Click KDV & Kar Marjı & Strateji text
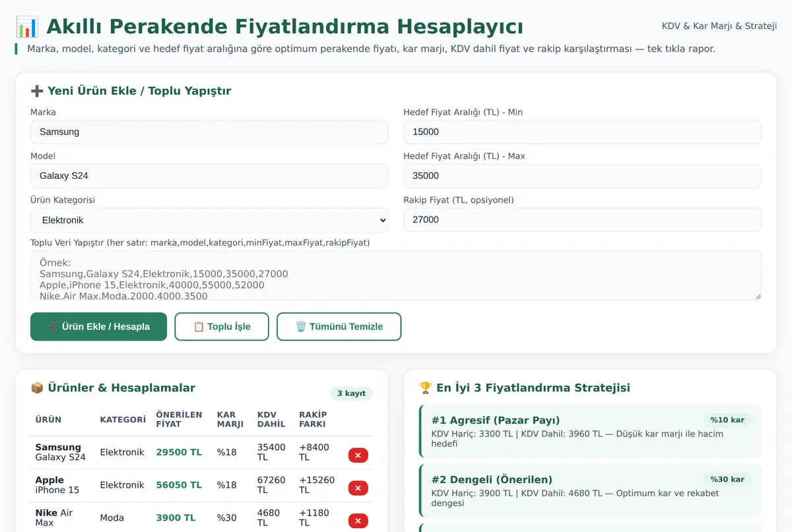Screen dimensions: 792x532 [x=719, y=26]
